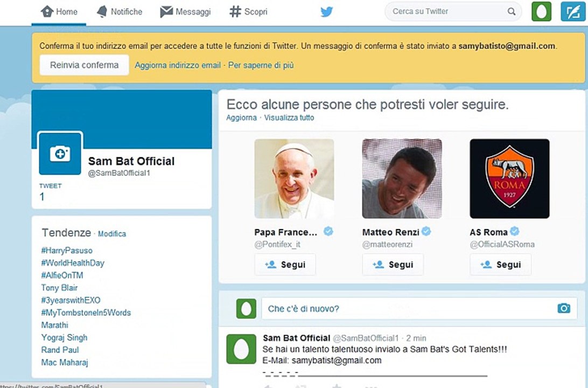This screenshot has height=388, width=588.
Task: Open trend Tony Blair
Action: click(x=59, y=287)
